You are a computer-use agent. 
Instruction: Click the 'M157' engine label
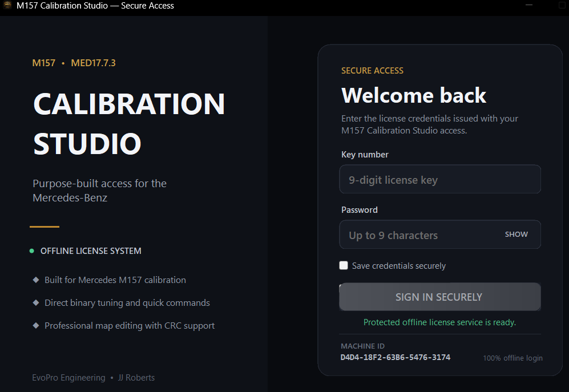click(x=43, y=63)
